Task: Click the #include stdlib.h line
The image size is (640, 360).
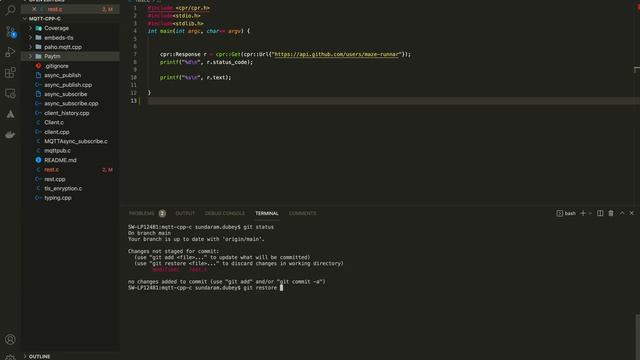Action: [x=176, y=23]
